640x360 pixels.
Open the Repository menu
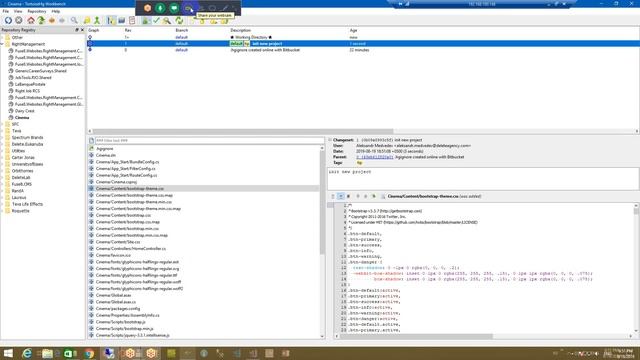tap(37, 11)
